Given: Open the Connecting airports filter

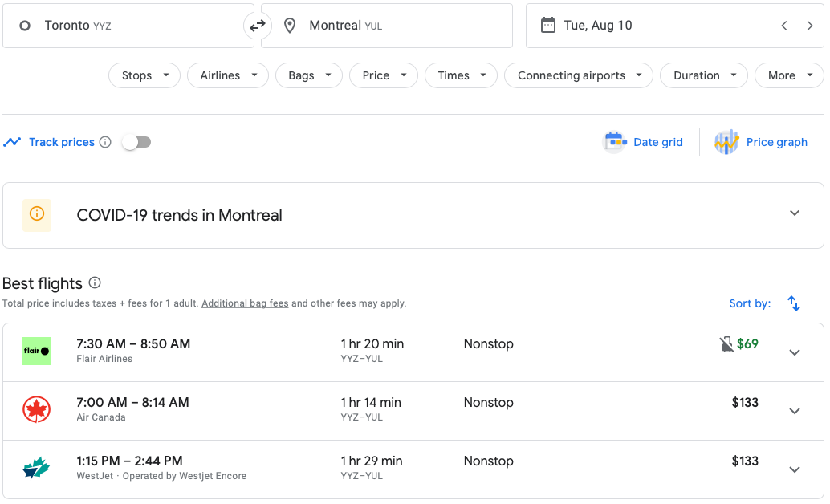Looking at the screenshot, I should tap(578, 75).
